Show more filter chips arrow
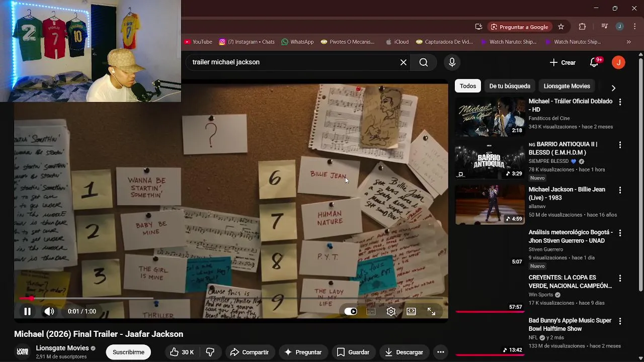 613,88
